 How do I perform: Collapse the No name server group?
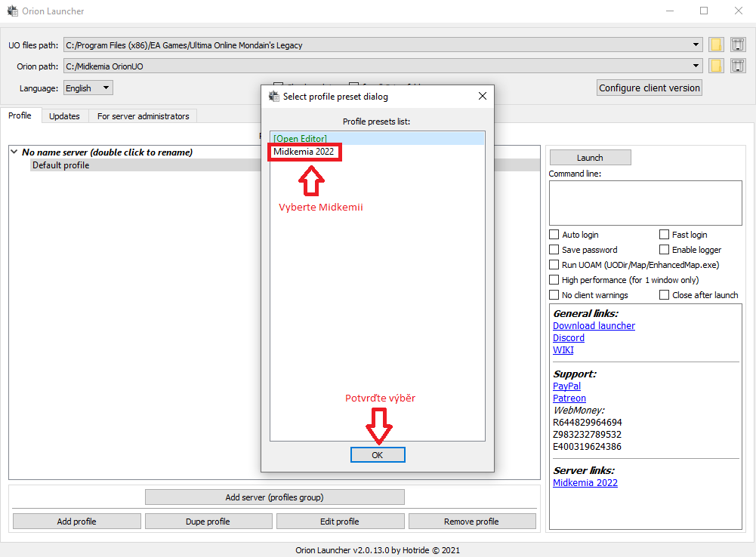14,152
